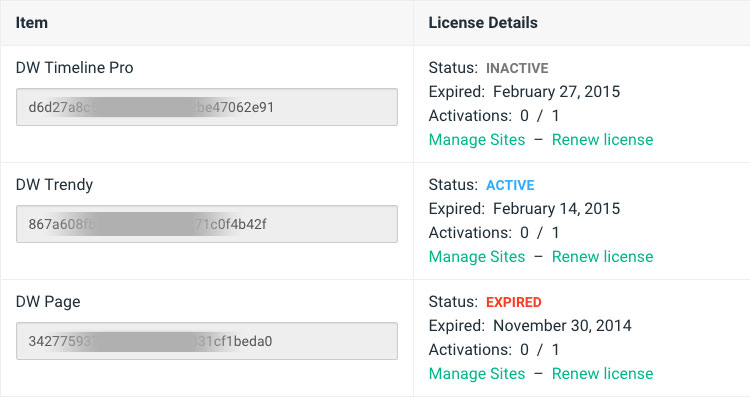Image resolution: width=750 pixels, height=397 pixels.
Task: Select DW Trendy license key field
Action: tap(207, 224)
